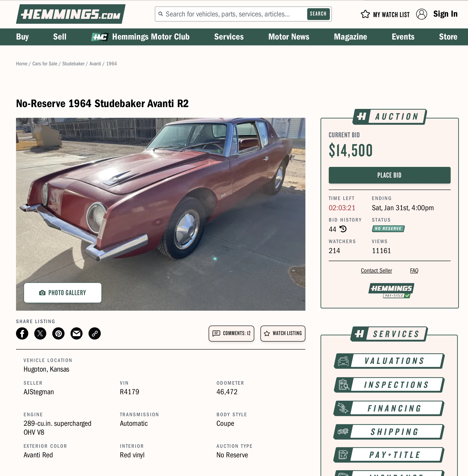This screenshot has height=476, width=468.
Task: Open My Watch List star
Action: click(x=365, y=14)
